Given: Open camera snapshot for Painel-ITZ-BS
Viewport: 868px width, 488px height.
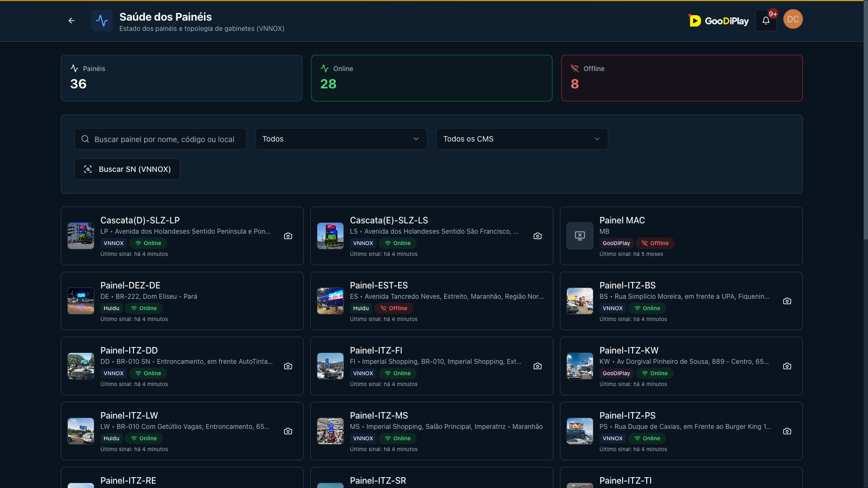Looking at the screenshot, I should click(787, 301).
